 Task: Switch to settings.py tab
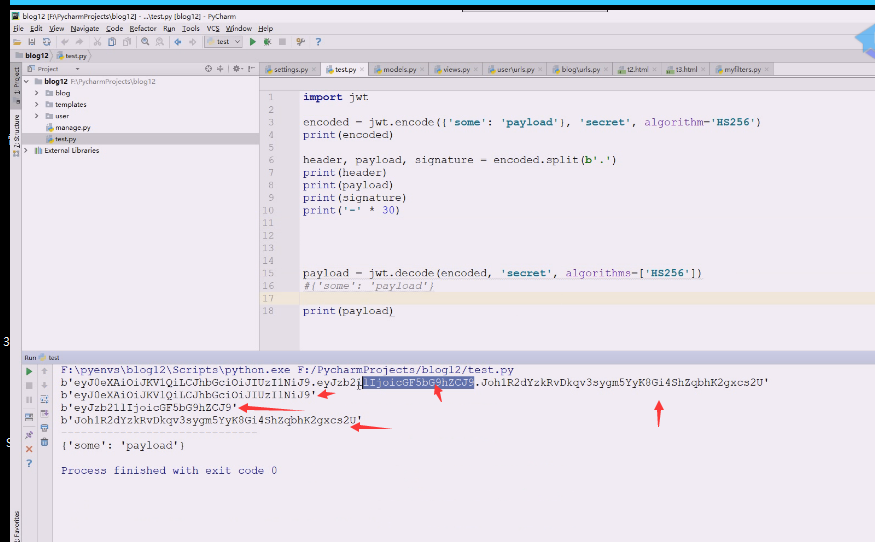291,70
